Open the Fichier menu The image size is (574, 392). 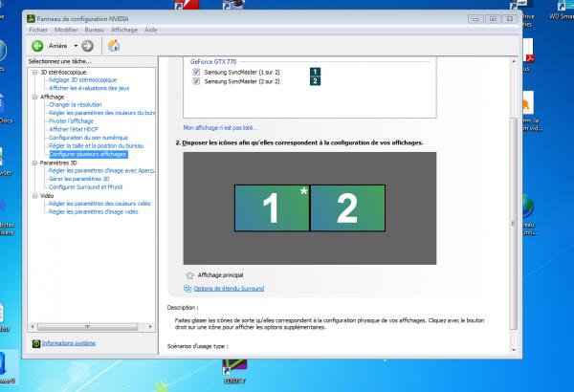coord(38,30)
